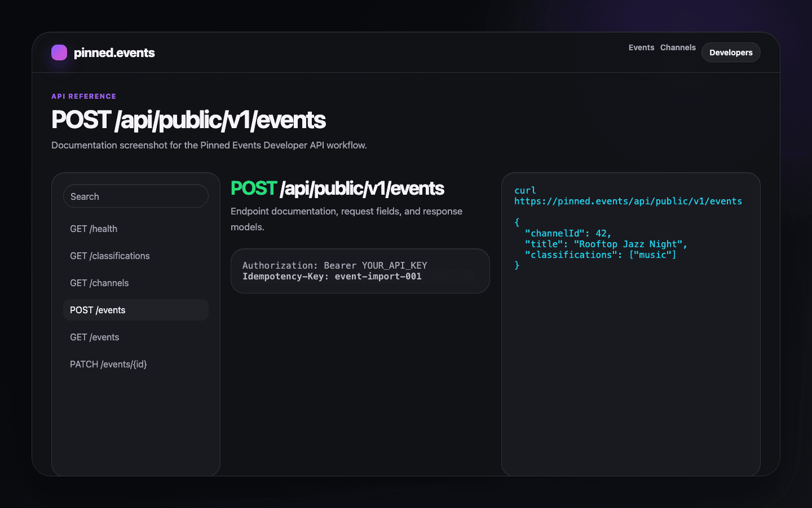Click the main page heading POST /api/public/v1/events
The width and height of the screenshot is (812, 508).
tap(188, 120)
